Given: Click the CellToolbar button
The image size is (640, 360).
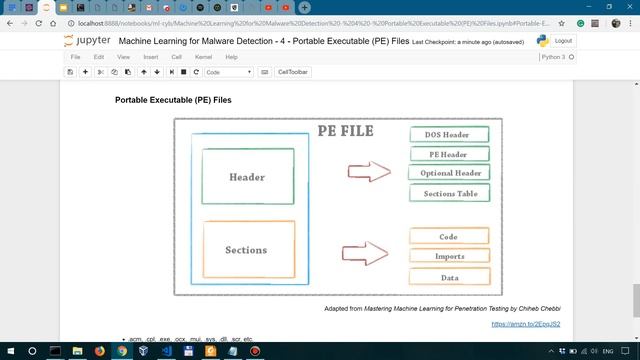Looking at the screenshot, I should pos(293,72).
